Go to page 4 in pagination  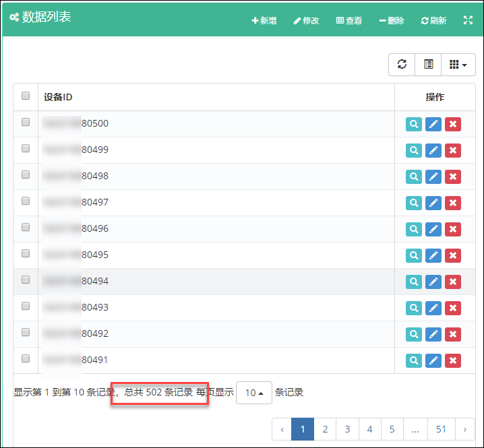point(370,429)
